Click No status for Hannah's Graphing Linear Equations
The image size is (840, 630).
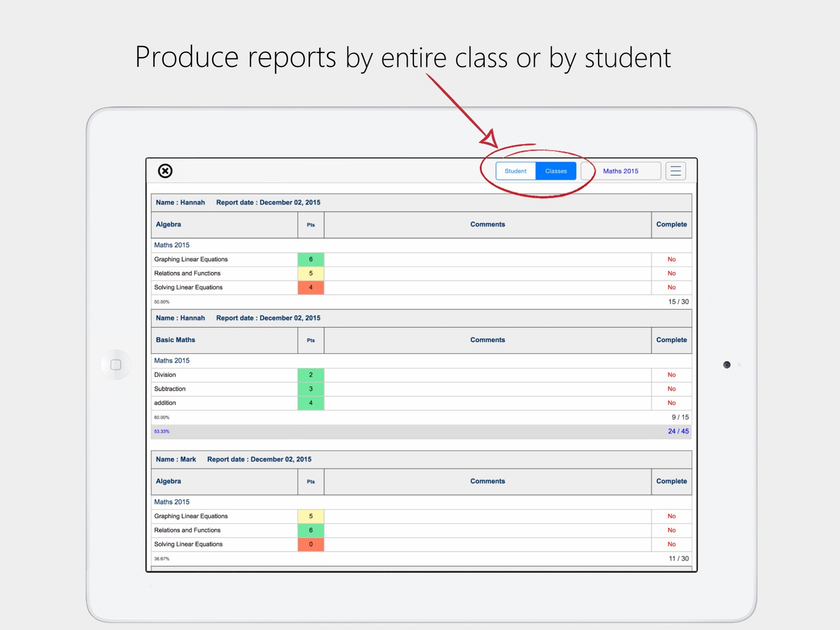click(672, 259)
